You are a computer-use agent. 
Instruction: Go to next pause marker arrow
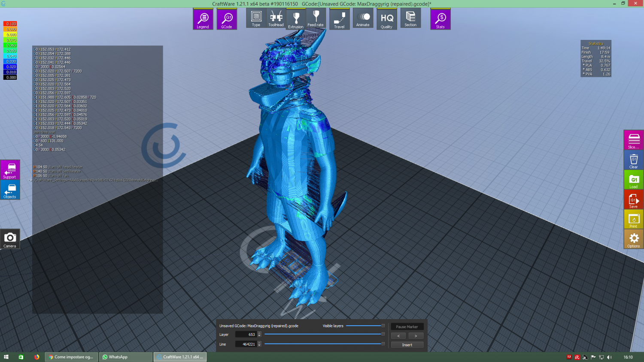click(x=416, y=336)
